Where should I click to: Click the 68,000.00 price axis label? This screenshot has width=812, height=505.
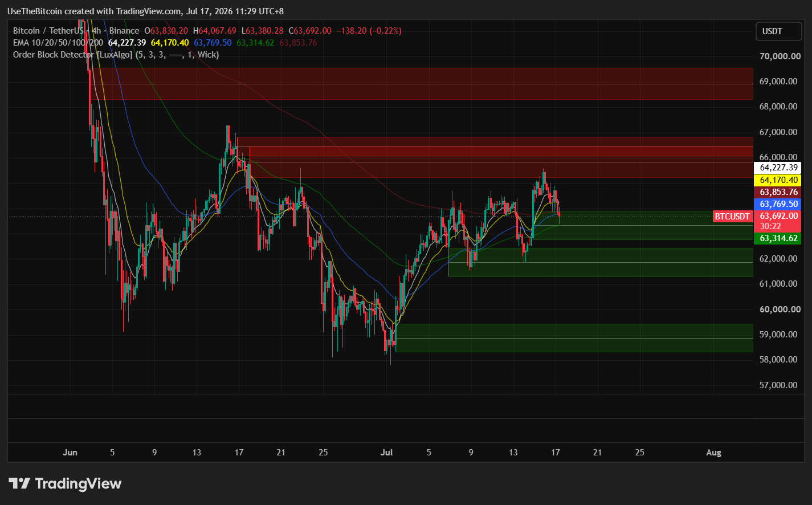[x=778, y=107]
